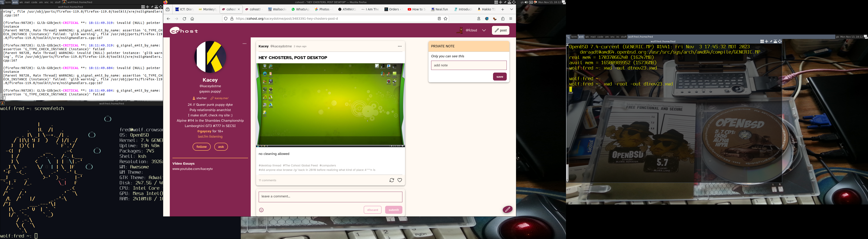
Task: Open Firefox extensions puzzle icon
Action: coord(503,19)
